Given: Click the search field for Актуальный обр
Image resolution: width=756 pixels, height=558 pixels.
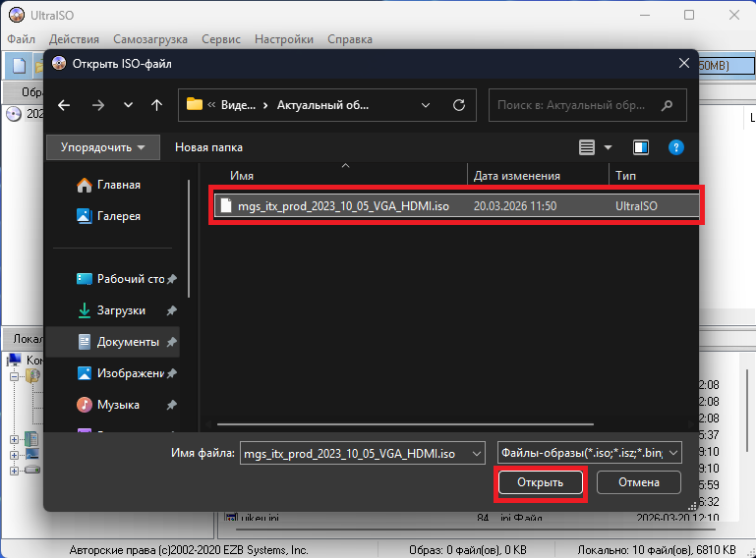Looking at the screenshot, I should [x=588, y=105].
